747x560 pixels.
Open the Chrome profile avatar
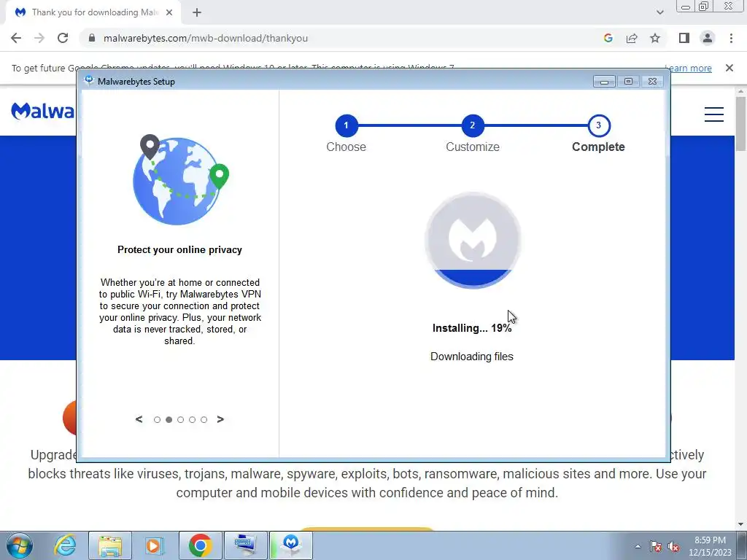708,38
